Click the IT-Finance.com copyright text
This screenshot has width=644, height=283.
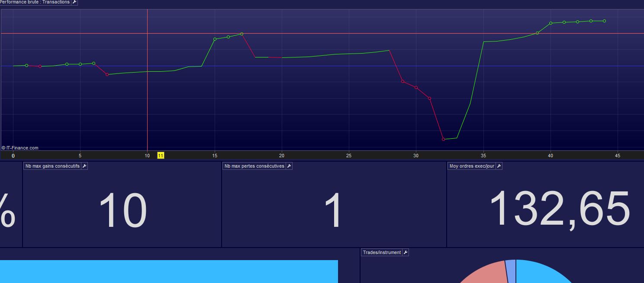pos(20,148)
